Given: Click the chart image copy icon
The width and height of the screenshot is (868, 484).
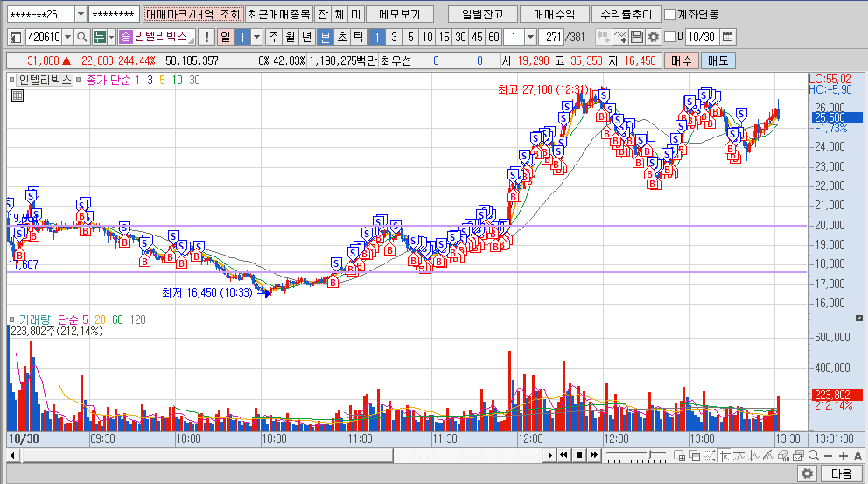Looking at the screenshot, I should [x=798, y=456].
